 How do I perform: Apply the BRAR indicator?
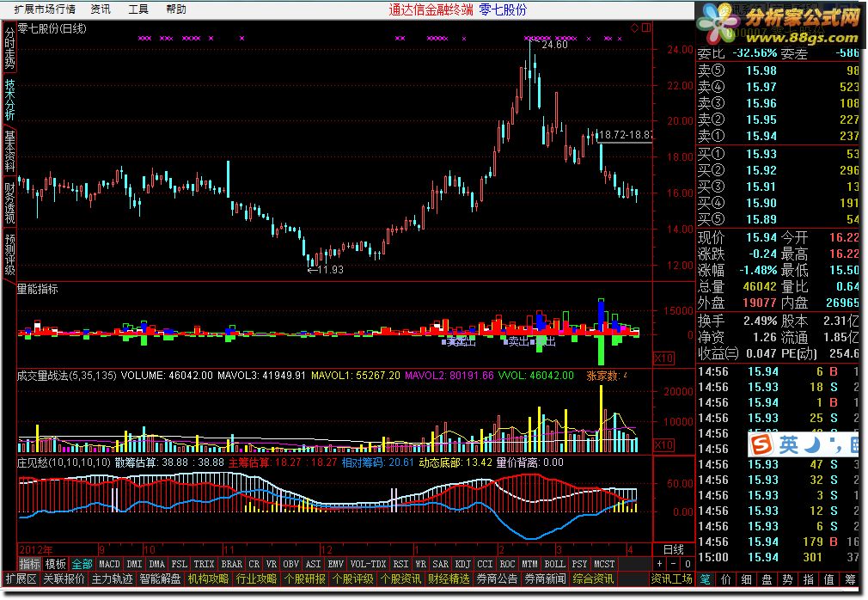[x=231, y=564]
